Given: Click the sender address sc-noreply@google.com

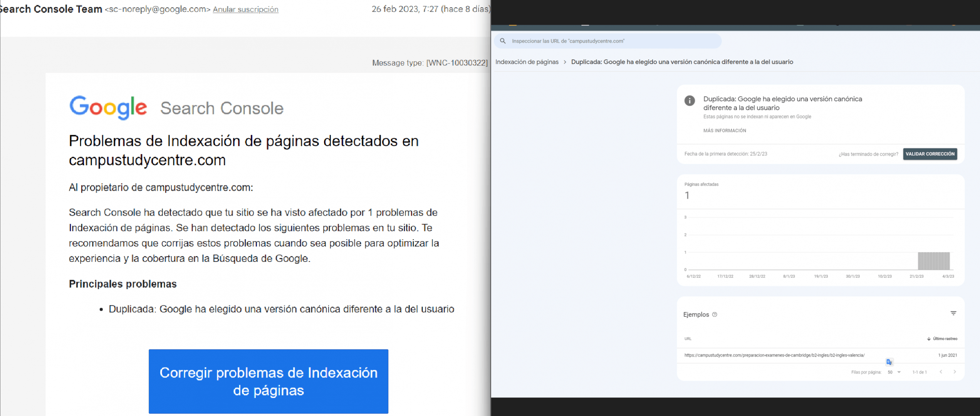Looking at the screenshot, I should click(157, 9).
